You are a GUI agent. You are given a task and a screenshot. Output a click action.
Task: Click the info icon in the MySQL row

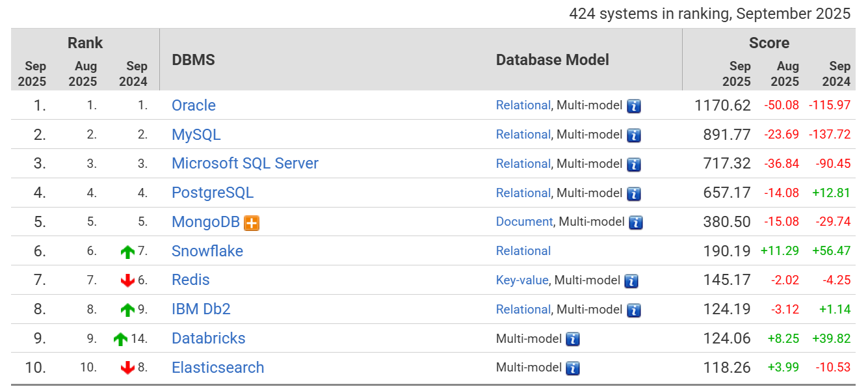634,135
